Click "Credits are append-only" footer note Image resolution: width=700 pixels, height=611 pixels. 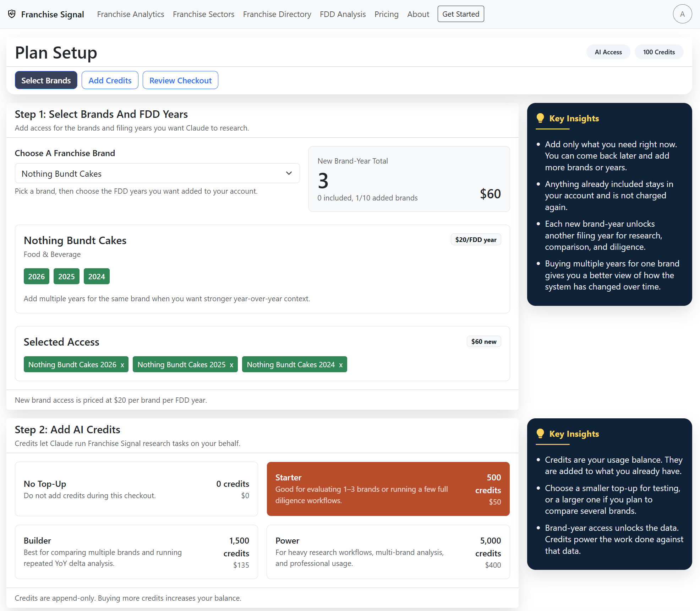[x=128, y=598]
